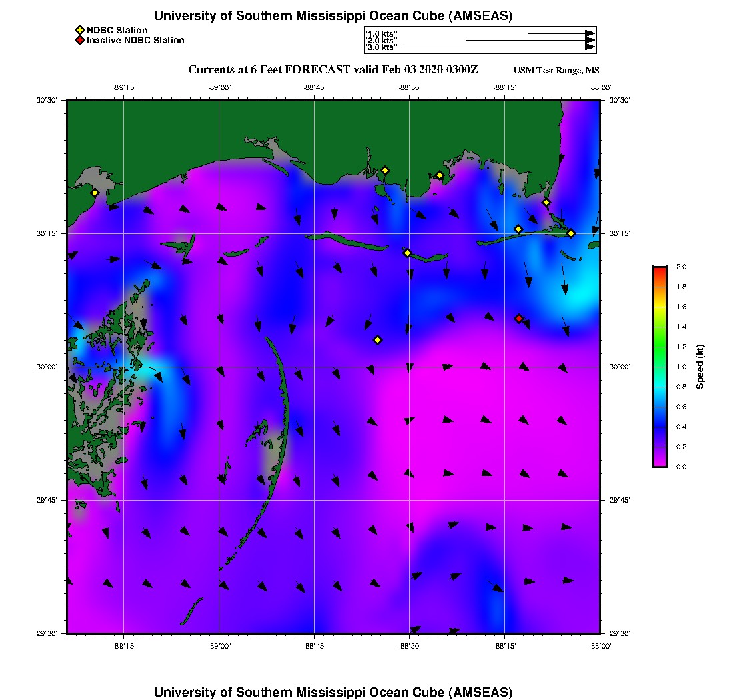The image size is (733, 700).
Task: Click the yellow NDBC Station legend diamond
Action: coord(79,30)
